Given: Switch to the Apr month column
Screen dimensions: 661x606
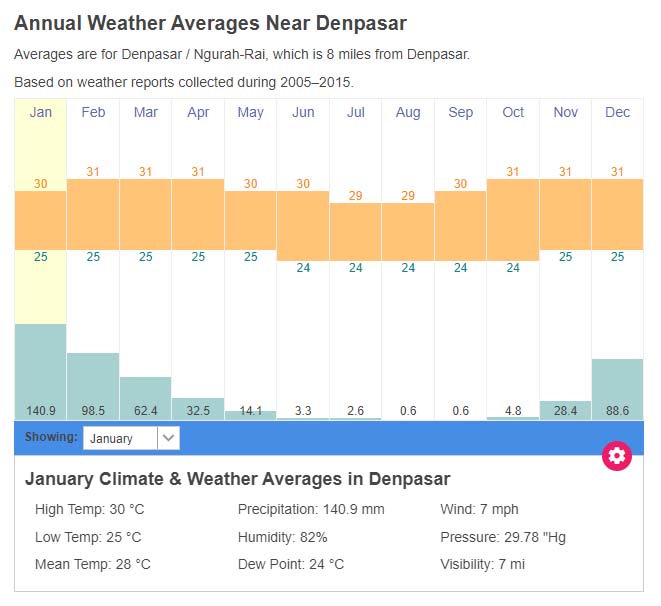Looking at the screenshot, I should [x=198, y=112].
